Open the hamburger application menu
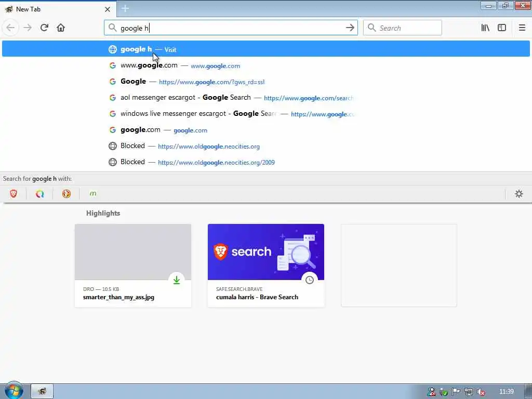532x399 pixels. (522, 28)
